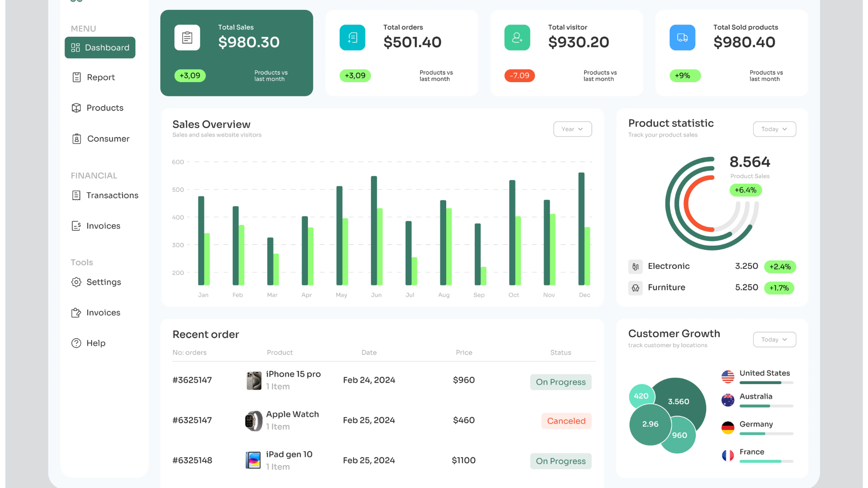Click the Furniture category icon
Image resolution: width=868 pixels, height=488 pixels.
point(635,288)
